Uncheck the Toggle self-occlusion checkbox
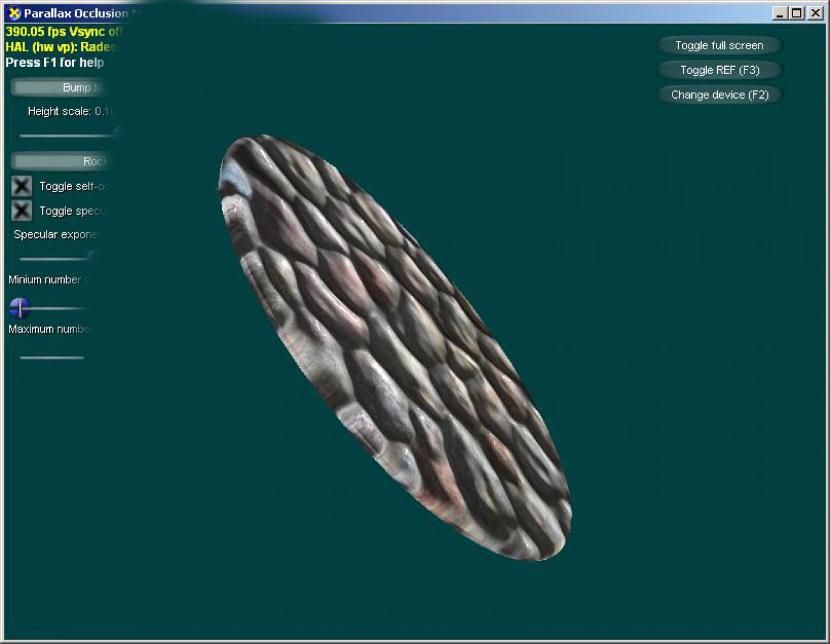The width and height of the screenshot is (830, 644). [x=21, y=186]
